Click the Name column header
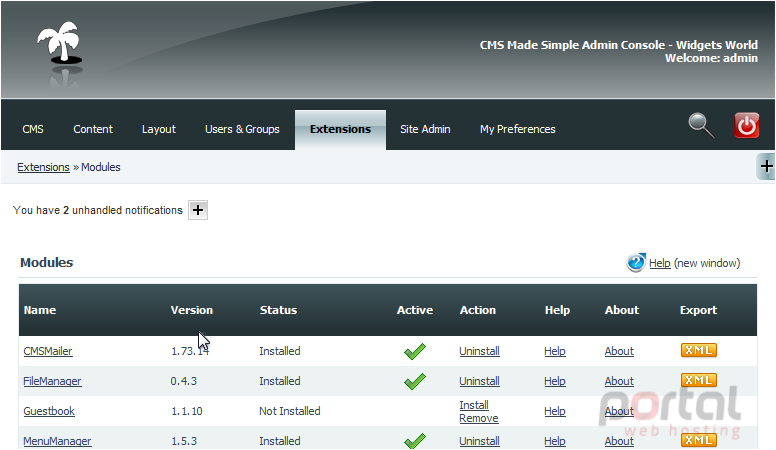The width and height of the screenshot is (776, 450). click(40, 310)
